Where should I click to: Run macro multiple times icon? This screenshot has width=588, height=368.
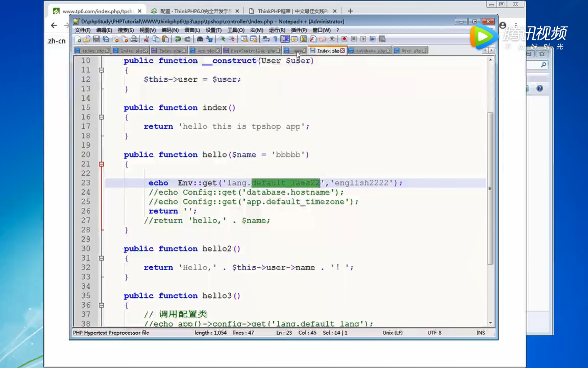[x=372, y=39]
